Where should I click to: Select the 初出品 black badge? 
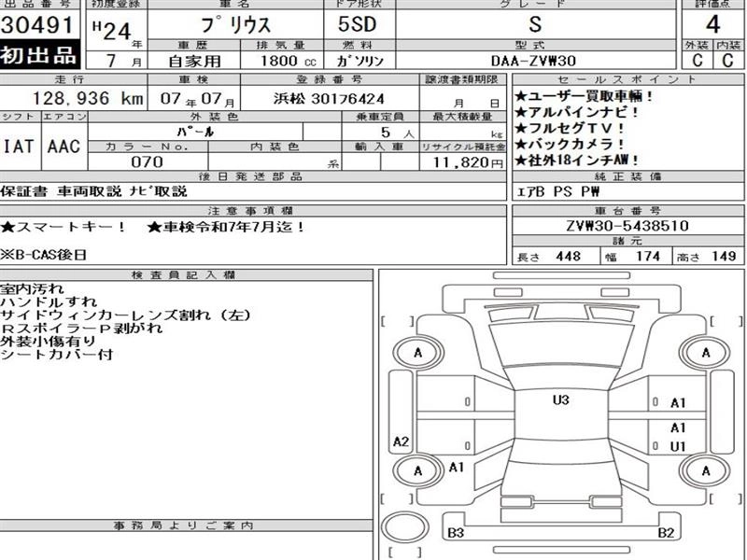pyautogui.click(x=39, y=55)
